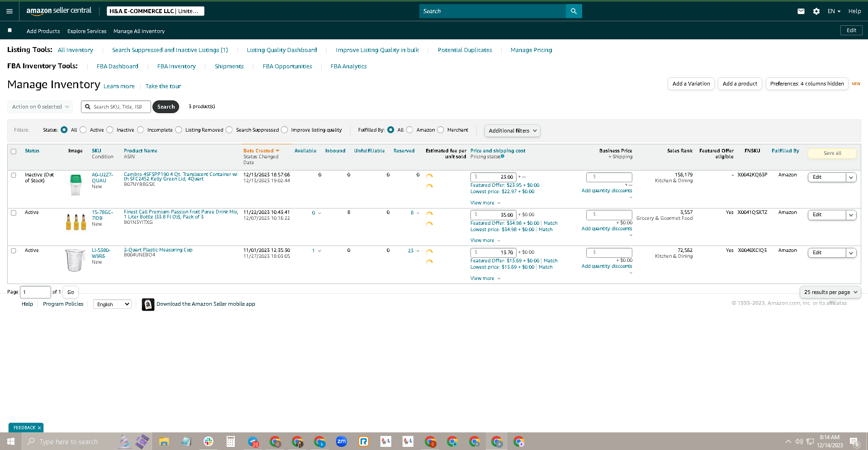Sort by the Date Created column
The height and width of the screenshot is (450, 868).
coord(258,151)
